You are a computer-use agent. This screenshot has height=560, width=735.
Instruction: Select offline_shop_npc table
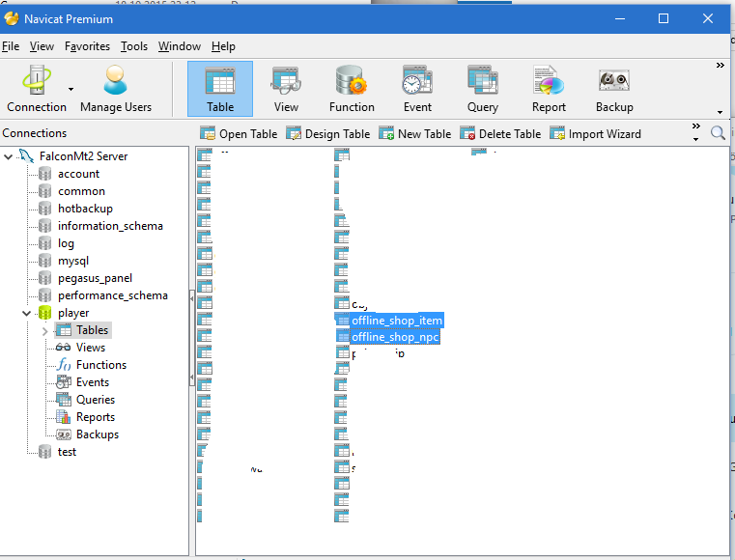(395, 337)
